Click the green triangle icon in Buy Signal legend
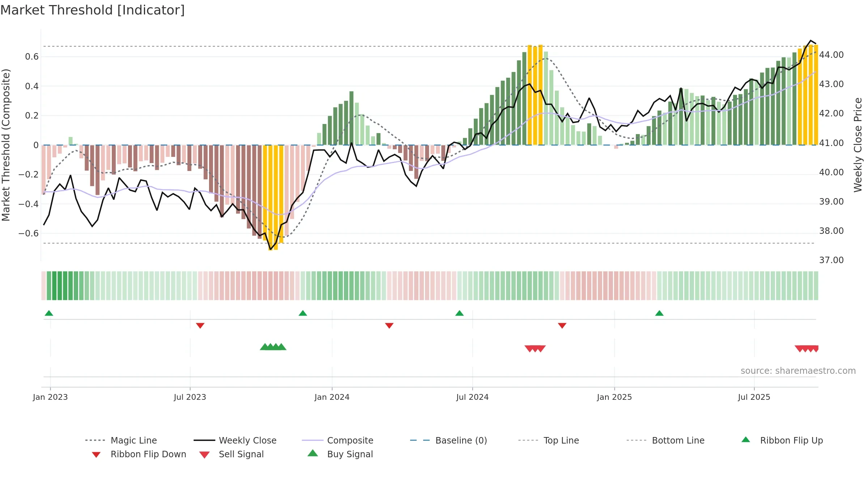The image size is (868, 488). tap(313, 453)
